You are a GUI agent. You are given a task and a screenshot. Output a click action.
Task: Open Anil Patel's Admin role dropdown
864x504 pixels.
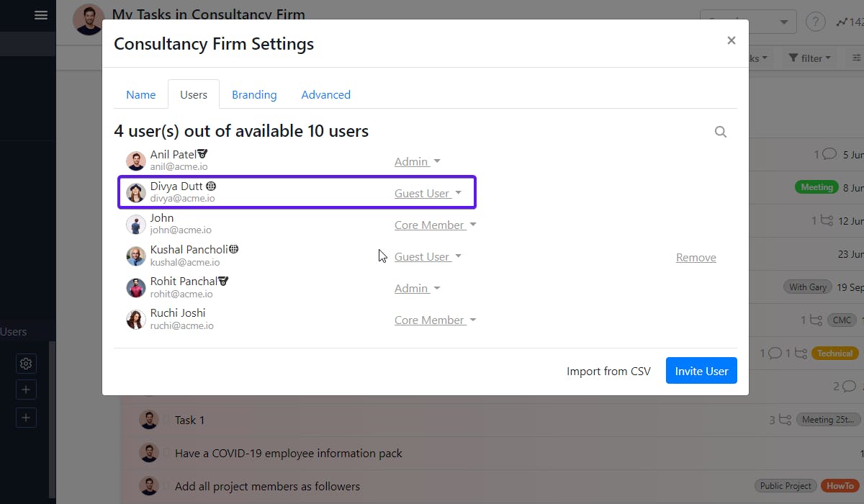point(418,162)
